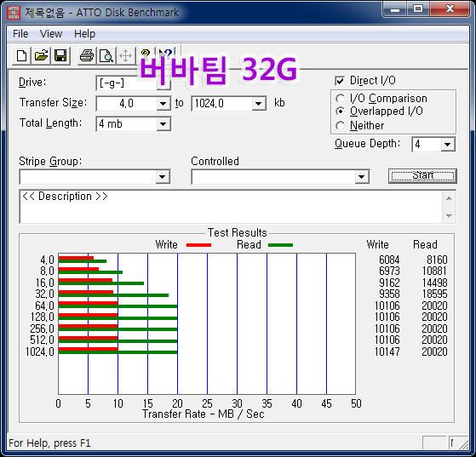Click the 4.0 transfer size row label

tap(47, 260)
